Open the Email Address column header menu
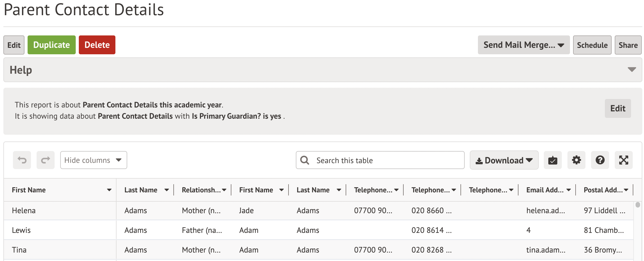The width and height of the screenshot is (644, 261). (569, 190)
